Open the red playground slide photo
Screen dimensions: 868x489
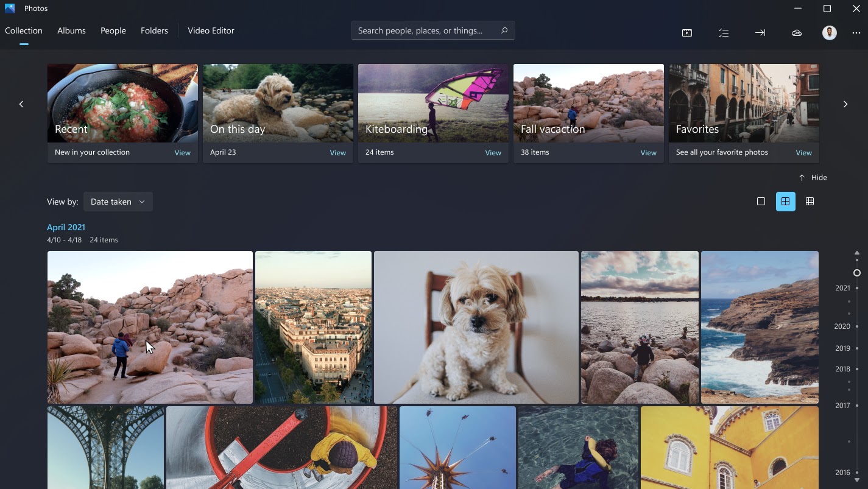(x=281, y=448)
